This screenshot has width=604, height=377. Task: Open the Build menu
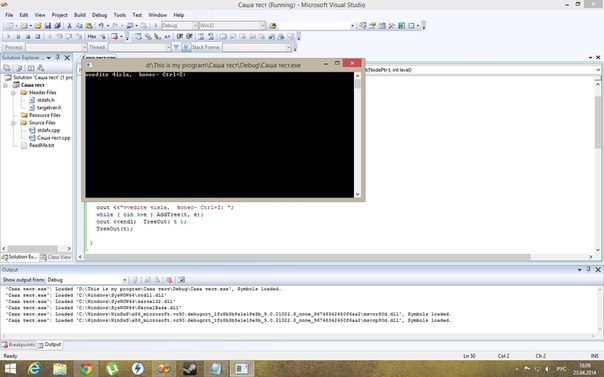(80, 15)
